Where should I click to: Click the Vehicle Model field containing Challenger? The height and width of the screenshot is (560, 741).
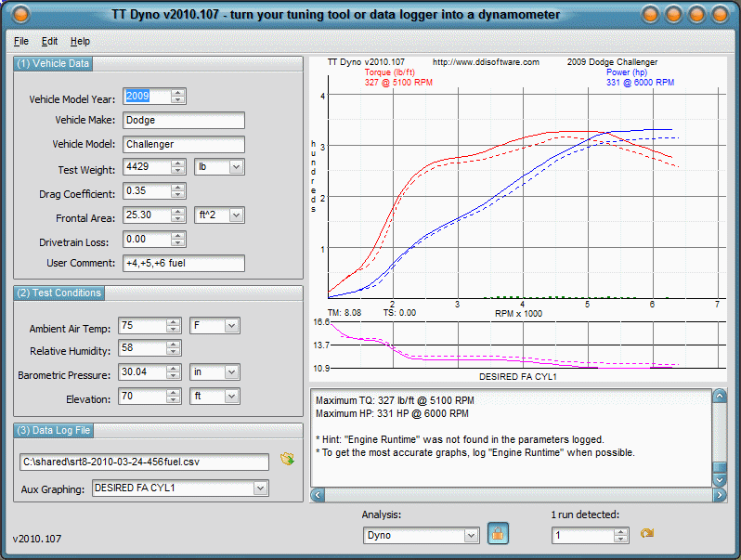[x=184, y=144]
